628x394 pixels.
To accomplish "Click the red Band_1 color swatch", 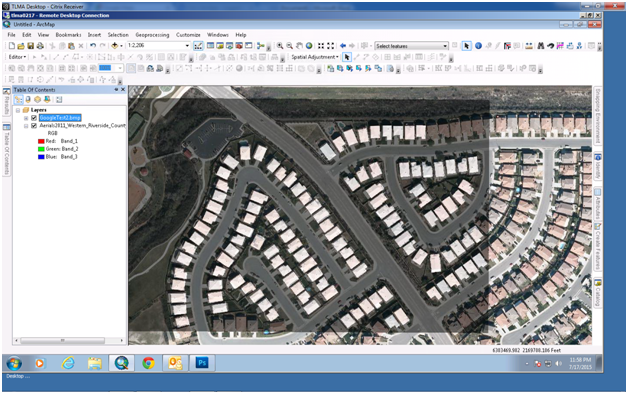I will click(41, 141).
